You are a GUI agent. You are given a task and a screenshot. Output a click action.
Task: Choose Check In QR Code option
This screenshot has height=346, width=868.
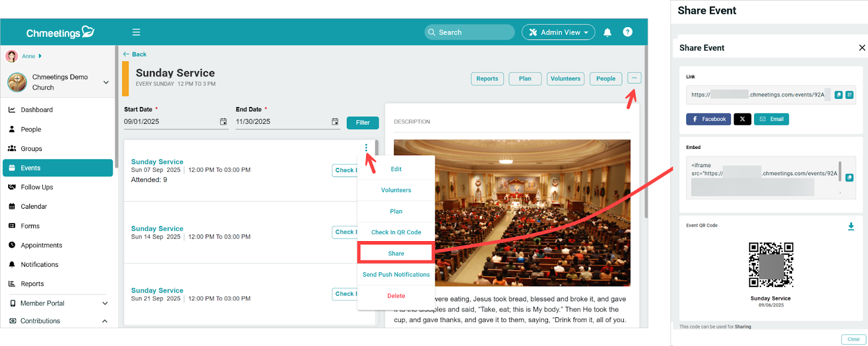click(396, 232)
